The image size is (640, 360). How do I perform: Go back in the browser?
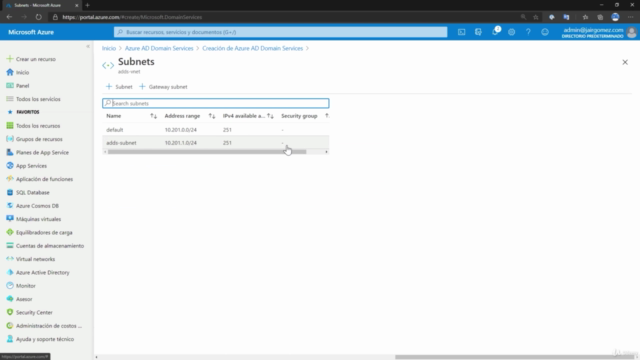[9, 17]
